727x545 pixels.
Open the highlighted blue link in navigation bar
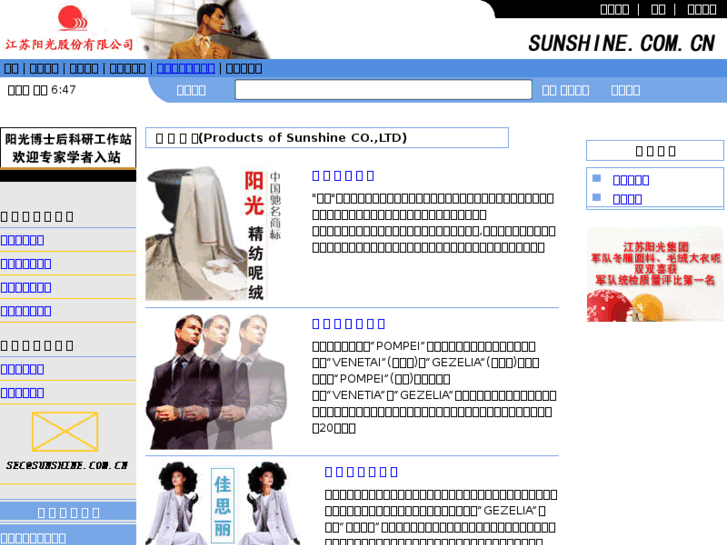point(185,69)
